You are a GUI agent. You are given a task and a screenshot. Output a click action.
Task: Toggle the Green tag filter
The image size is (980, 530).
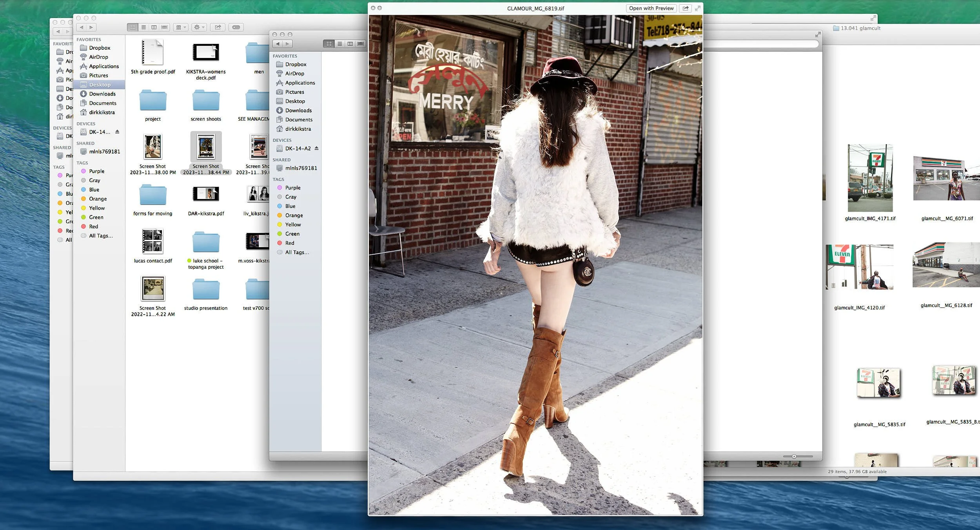click(x=96, y=217)
